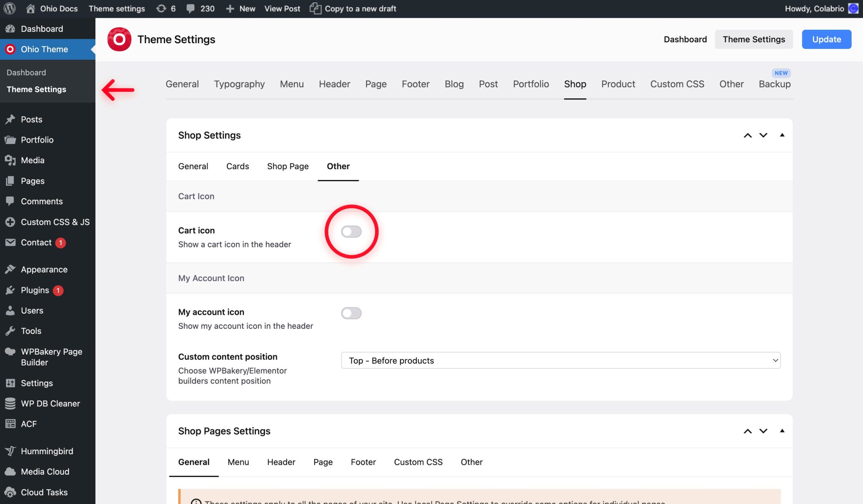
Task: Open the Backup tab marked NEW
Action: 775,84
